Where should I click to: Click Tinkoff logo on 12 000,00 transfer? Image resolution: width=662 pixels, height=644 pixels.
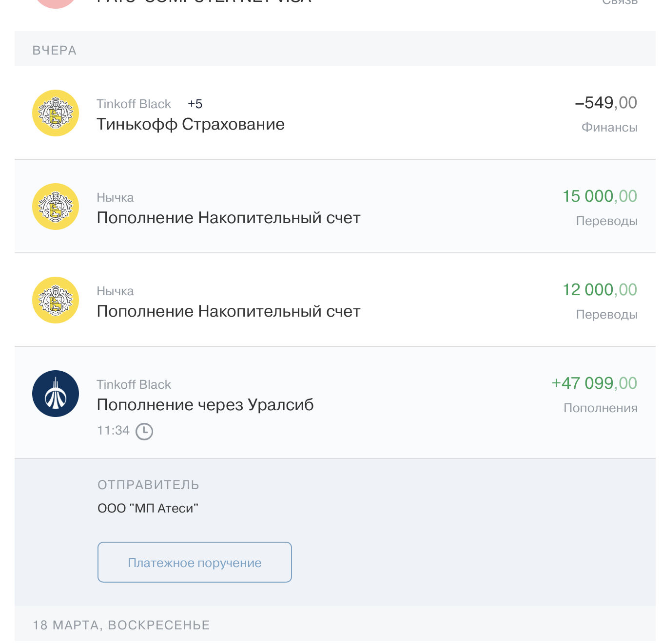[x=56, y=300]
